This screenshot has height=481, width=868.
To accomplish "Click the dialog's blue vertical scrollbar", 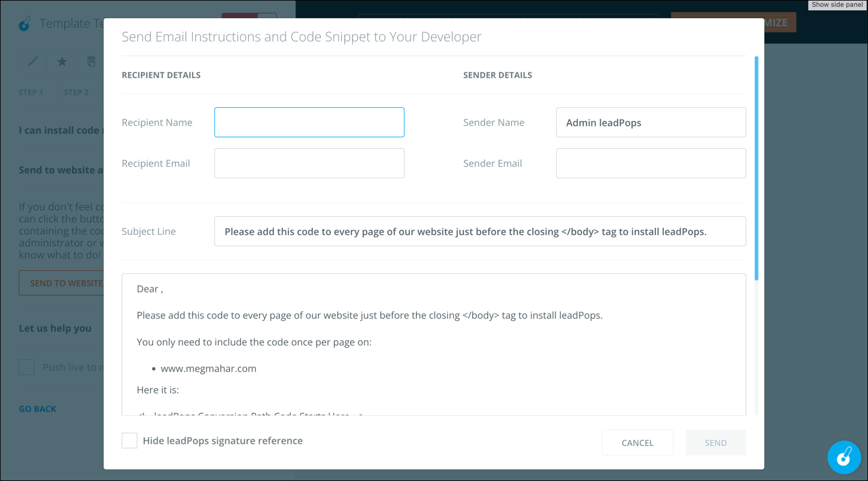I will (x=756, y=169).
